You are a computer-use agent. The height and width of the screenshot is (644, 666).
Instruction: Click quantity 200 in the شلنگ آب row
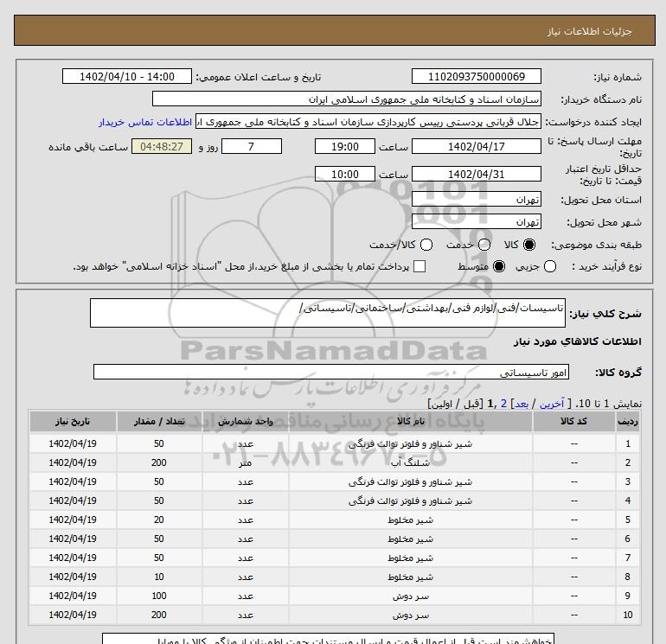point(159,463)
